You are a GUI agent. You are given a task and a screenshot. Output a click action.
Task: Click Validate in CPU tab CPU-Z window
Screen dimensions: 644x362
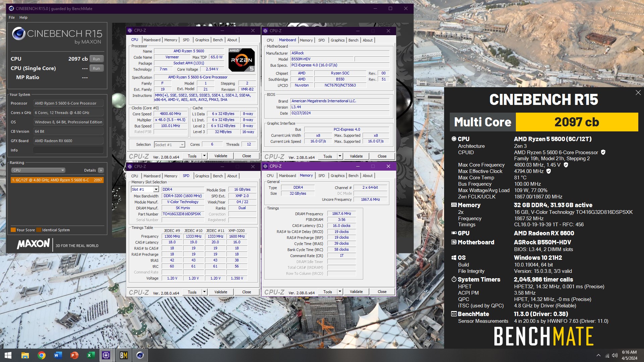point(221,156)
